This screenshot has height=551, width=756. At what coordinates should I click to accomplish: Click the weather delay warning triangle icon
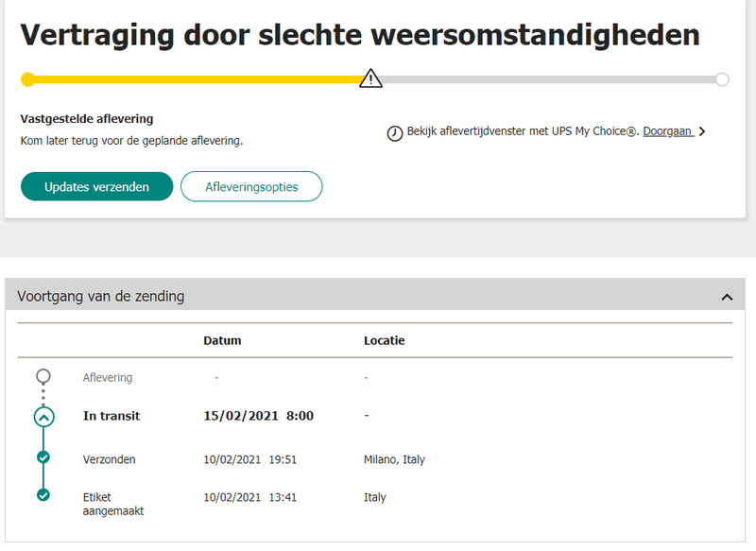tap(370, 78)
